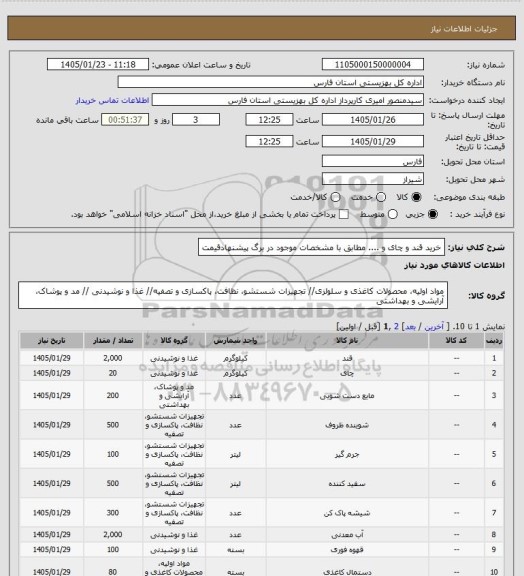Click the تاریخ نیاز column header

pyautogui.click(x=51, y=341)
